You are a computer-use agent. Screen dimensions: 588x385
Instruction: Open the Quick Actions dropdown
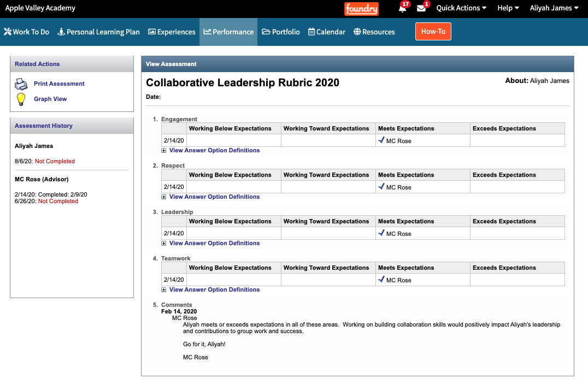click(x=461, y=8)
